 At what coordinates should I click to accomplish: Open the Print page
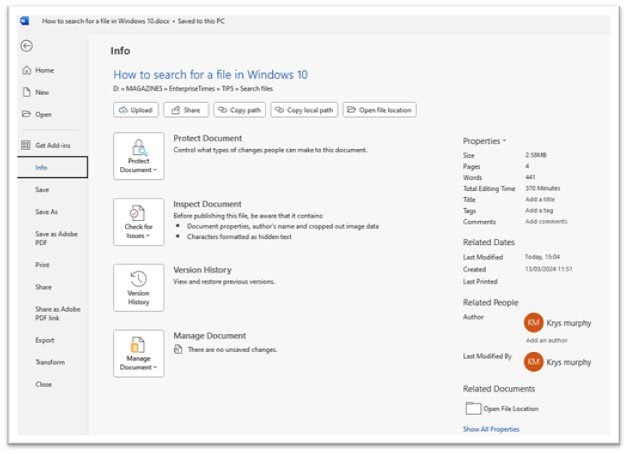42,265
